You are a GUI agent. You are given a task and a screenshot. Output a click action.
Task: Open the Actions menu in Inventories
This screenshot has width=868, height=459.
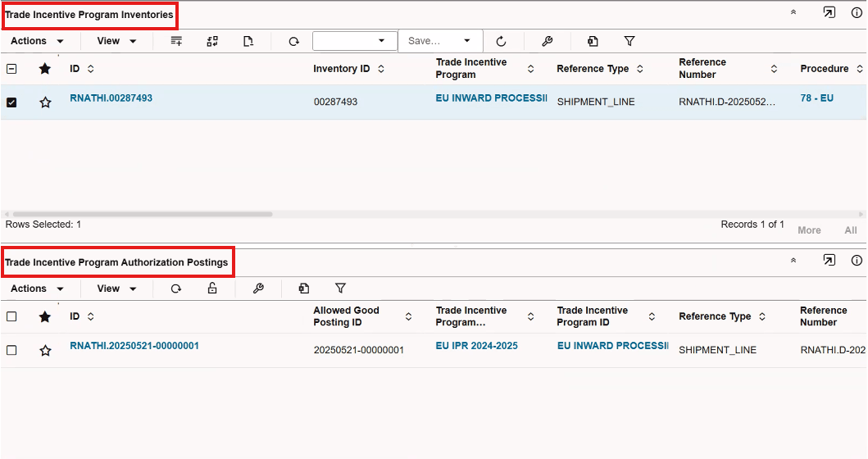[37, 41]
